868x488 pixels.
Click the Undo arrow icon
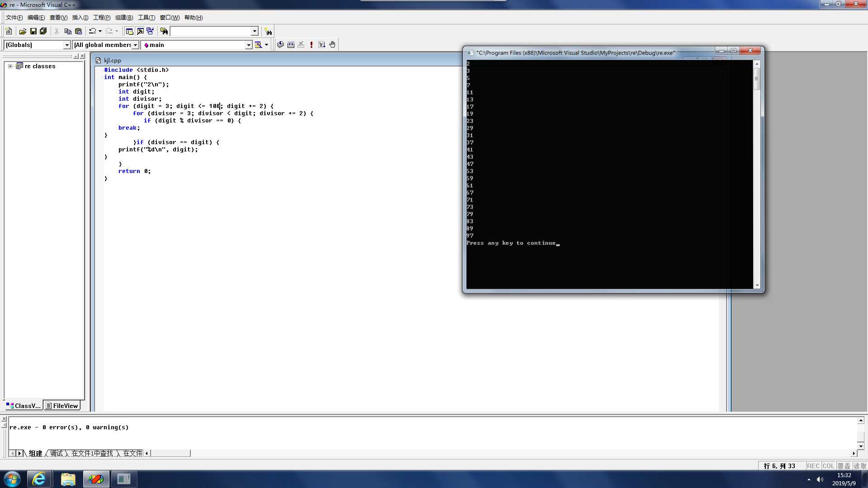92,31
